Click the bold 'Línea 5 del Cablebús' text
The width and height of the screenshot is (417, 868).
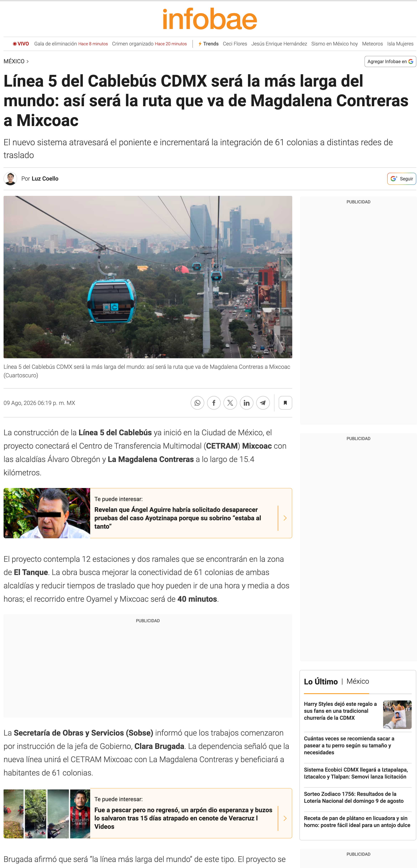tap(115, 432)
